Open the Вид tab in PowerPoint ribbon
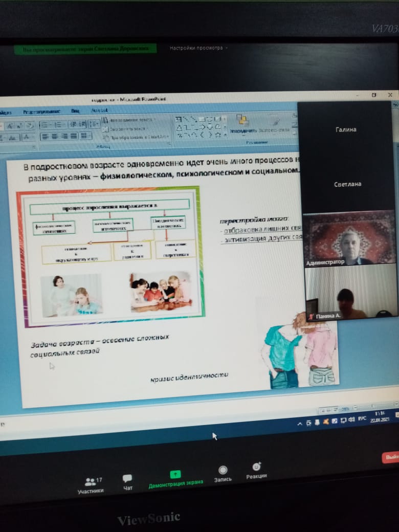The width and height of the screenshot is (399, 532). click(75, 110)
